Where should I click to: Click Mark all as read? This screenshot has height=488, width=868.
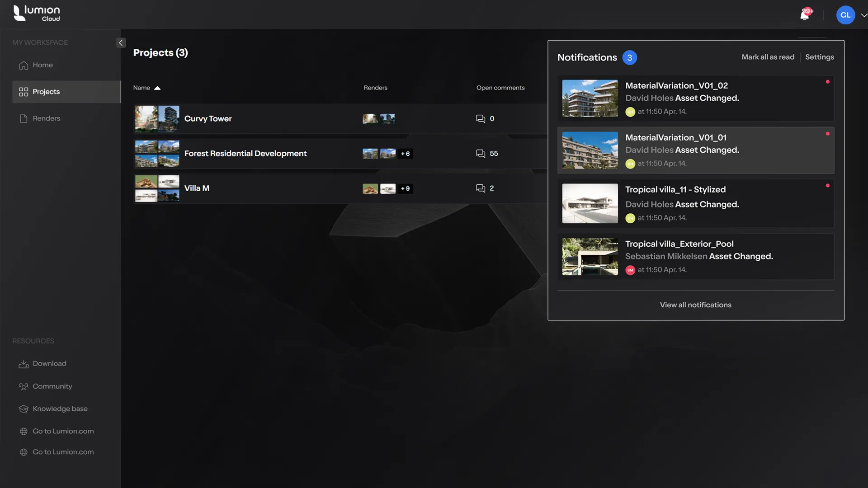(x=768, y=57)
